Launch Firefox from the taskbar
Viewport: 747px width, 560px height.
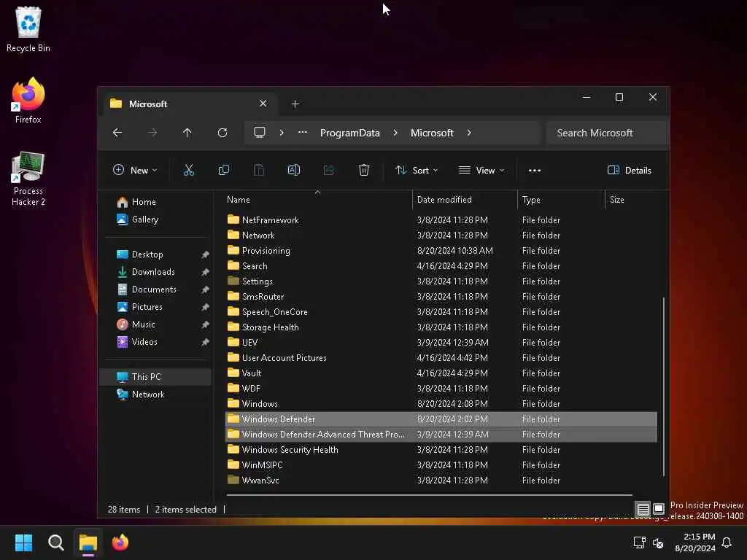click(120, 542)
